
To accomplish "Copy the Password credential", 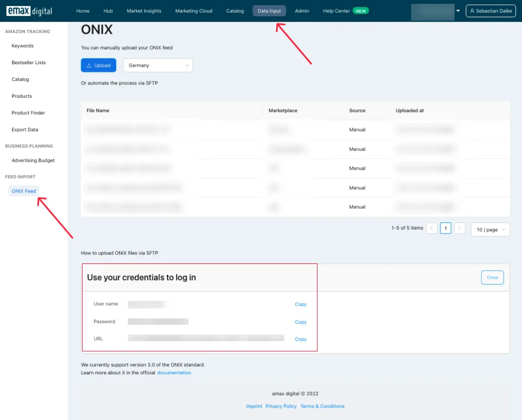I will (x=301, y=322).
